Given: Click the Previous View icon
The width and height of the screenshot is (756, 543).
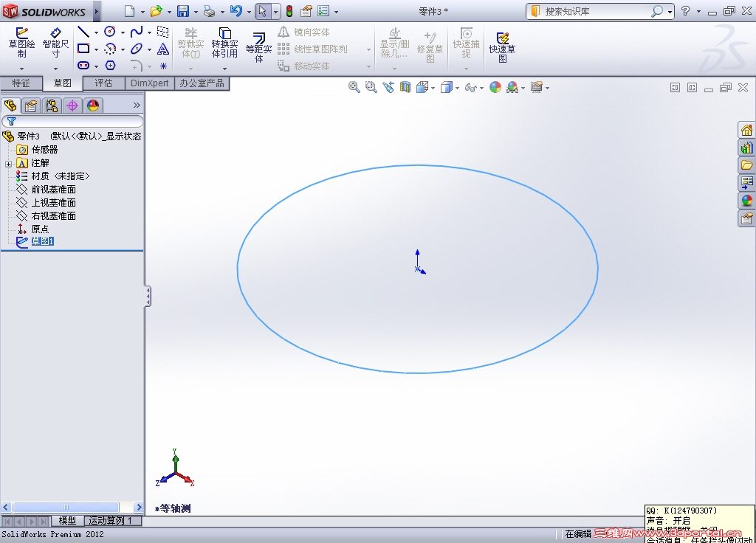Looking at the screenshot, I should click(x=388, y=87).
